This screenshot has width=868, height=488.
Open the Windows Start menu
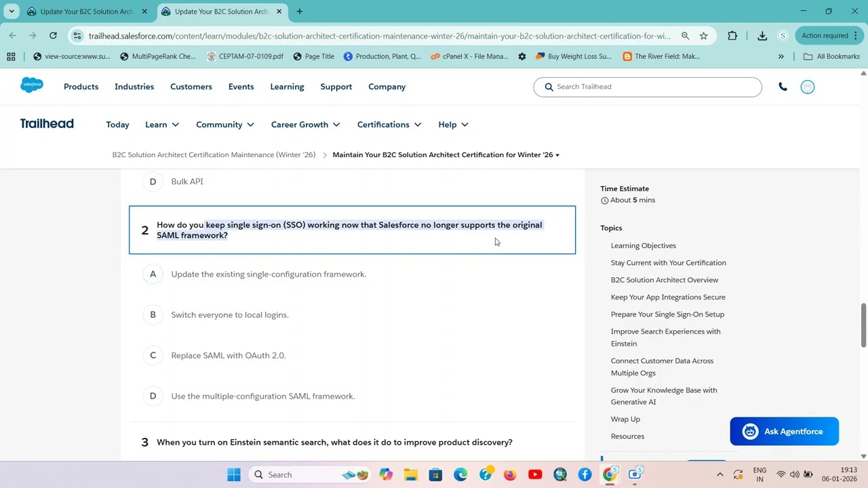[x=234, y=474]
